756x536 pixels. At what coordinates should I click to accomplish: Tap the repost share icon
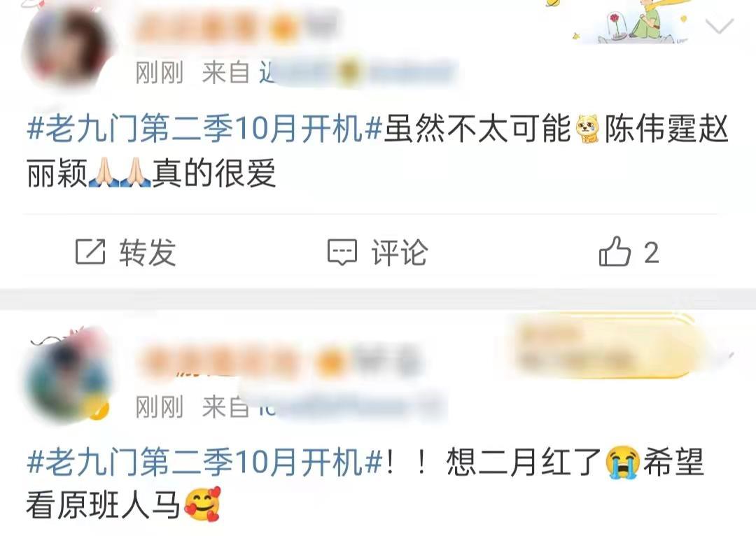click(90, 252)
